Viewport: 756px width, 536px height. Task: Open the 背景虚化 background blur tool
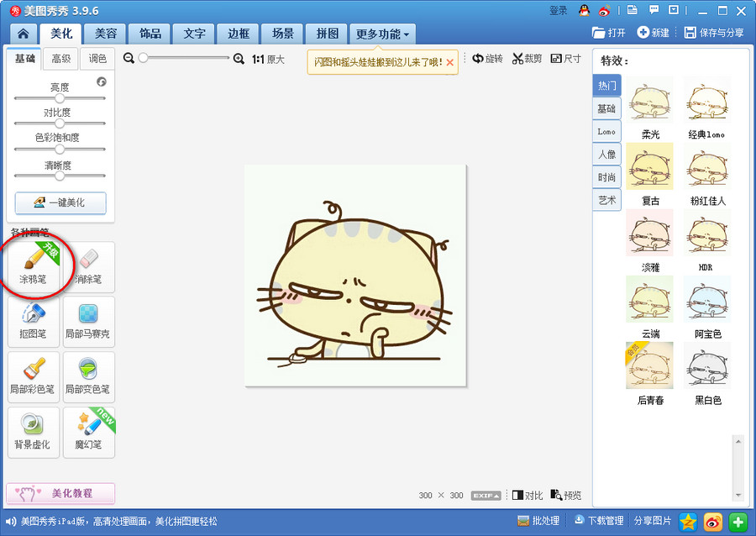coord(34,433)
